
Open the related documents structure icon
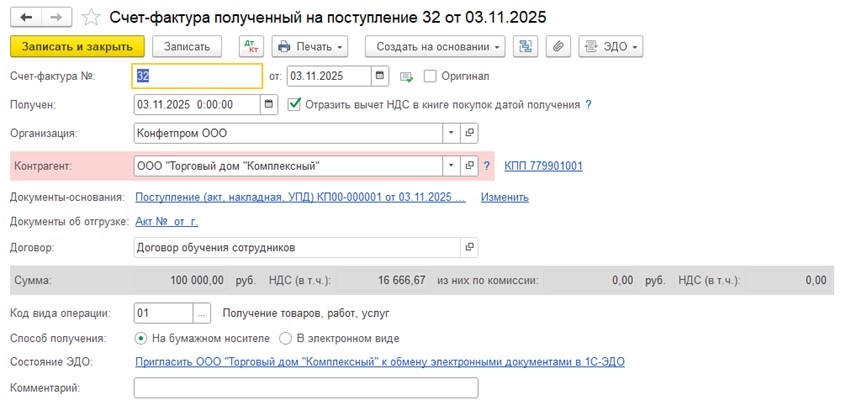[525, 47]
